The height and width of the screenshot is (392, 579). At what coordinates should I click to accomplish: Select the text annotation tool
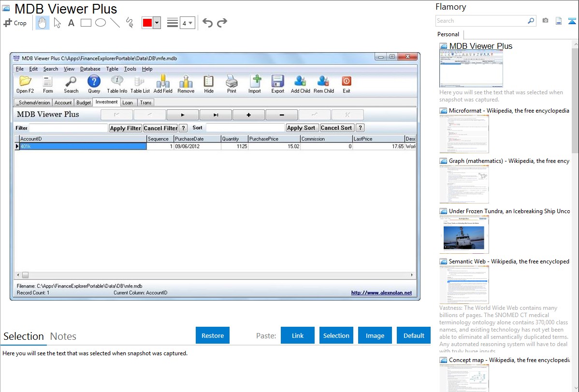pyautogui.click(x=71, y=23)
